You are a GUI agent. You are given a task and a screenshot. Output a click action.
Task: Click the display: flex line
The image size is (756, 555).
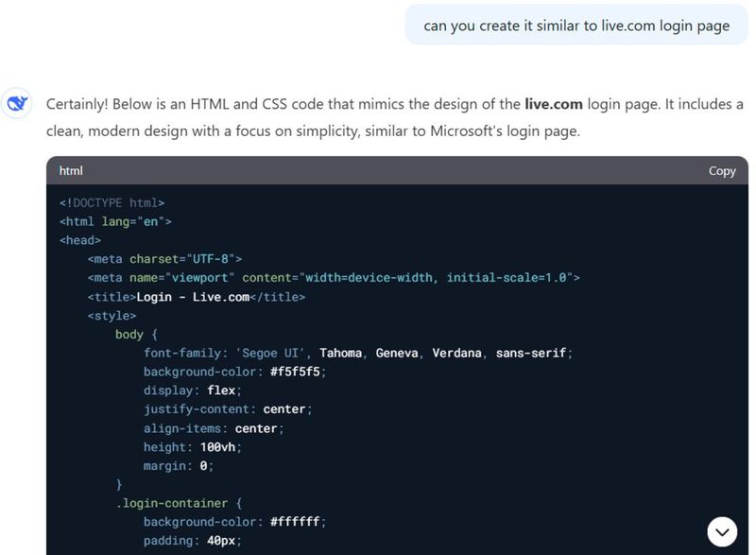pyautogui.click(x=193, y=390)
